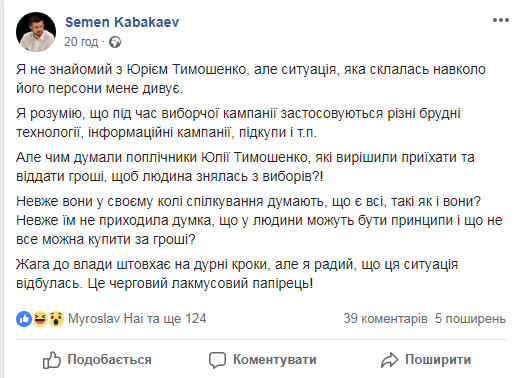517x378 pixels.
Task: Select the Коментувати button
Action: point(263,360)
